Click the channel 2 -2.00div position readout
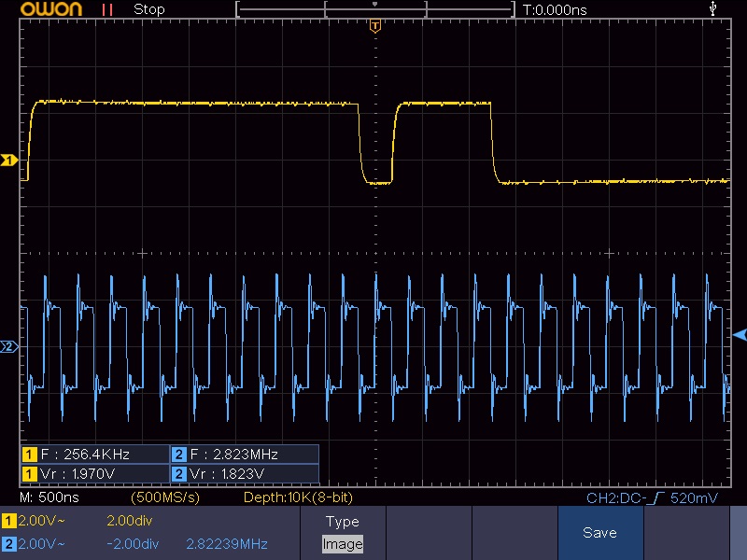 pyautogui.click(x=132, y=543)
